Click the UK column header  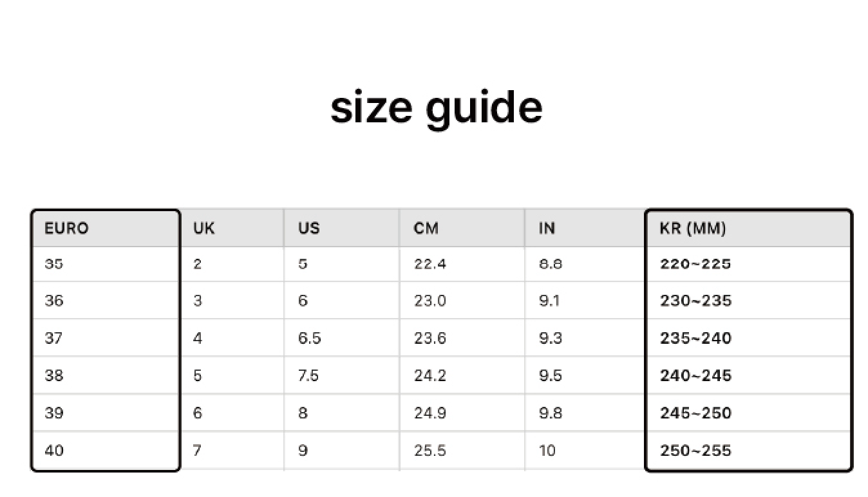click(204, 229)
